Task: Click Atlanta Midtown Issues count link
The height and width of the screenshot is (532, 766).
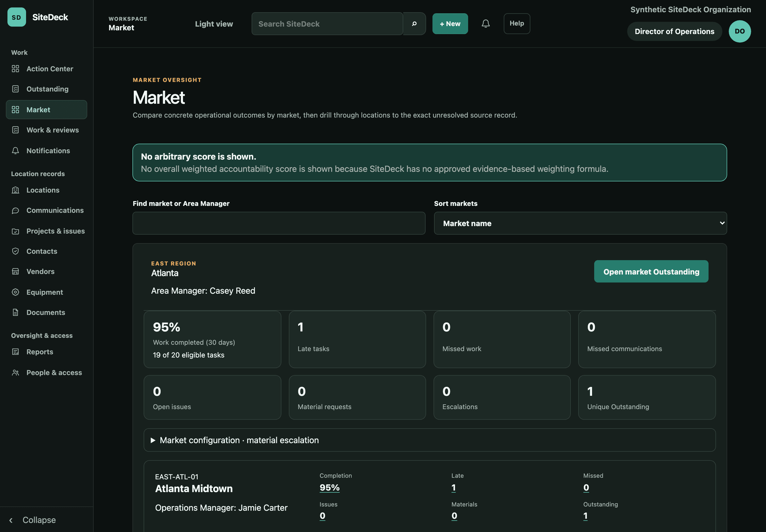Action: [322, 516]
